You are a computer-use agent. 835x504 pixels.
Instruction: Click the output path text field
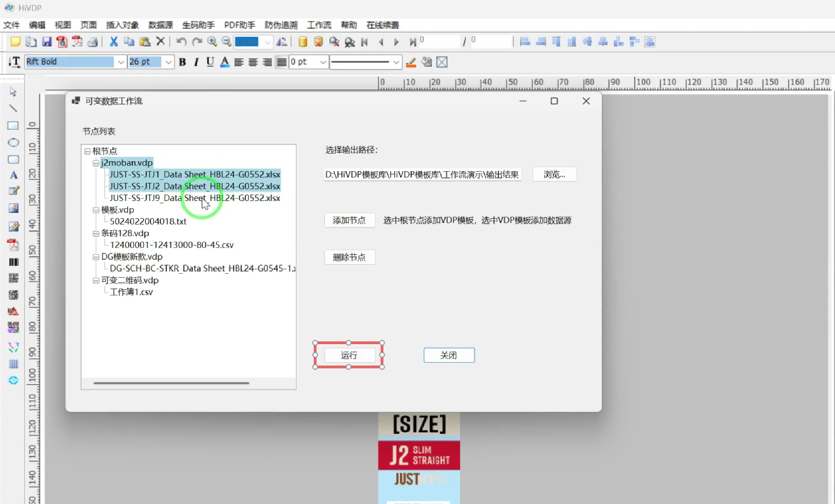pos(422,174)
